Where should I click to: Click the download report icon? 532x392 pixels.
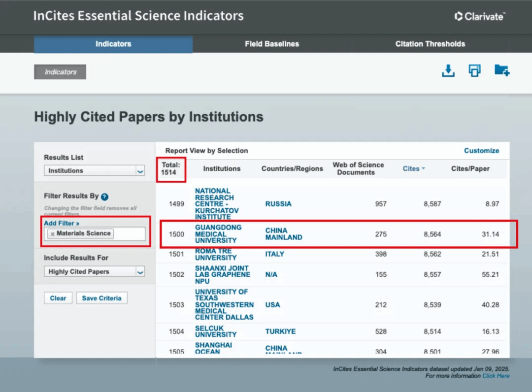448,71
